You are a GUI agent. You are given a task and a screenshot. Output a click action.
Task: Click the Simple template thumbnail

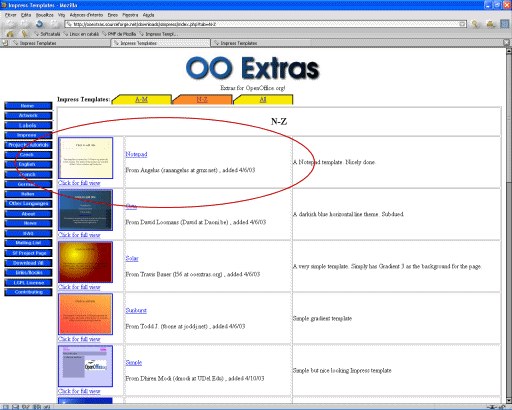point(86,366)
